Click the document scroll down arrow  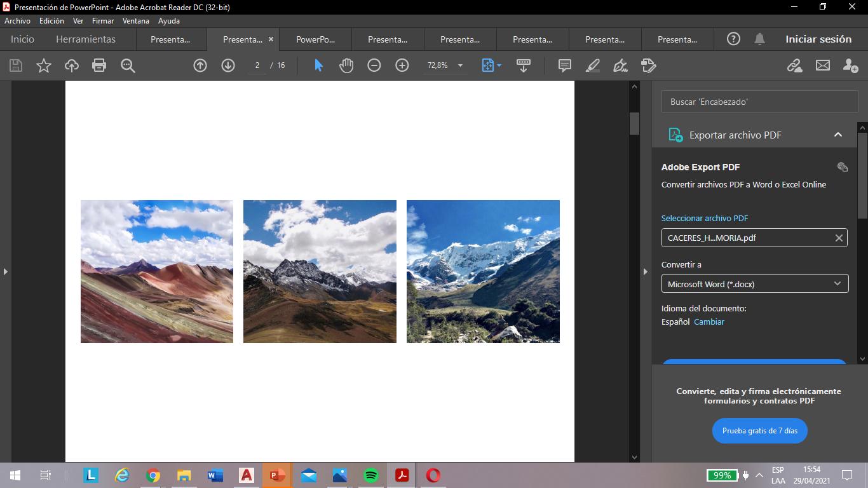coord(634,456)
